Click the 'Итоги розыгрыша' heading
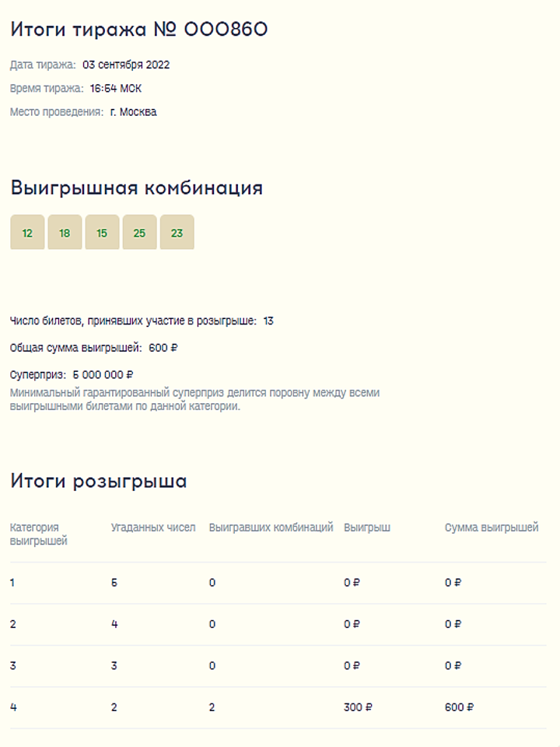The height and width of the screenshot is (747, 560). 99,482
